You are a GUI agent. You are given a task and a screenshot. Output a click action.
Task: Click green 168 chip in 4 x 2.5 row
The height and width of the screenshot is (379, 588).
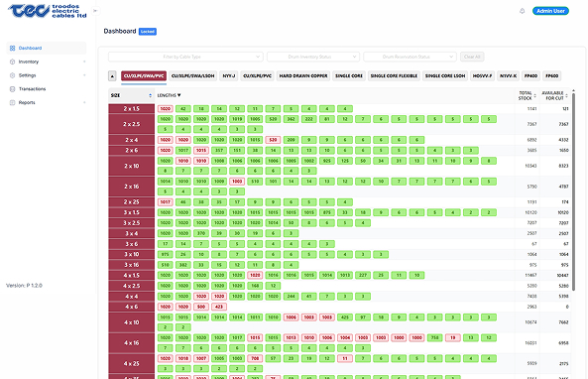pos(255,286)
